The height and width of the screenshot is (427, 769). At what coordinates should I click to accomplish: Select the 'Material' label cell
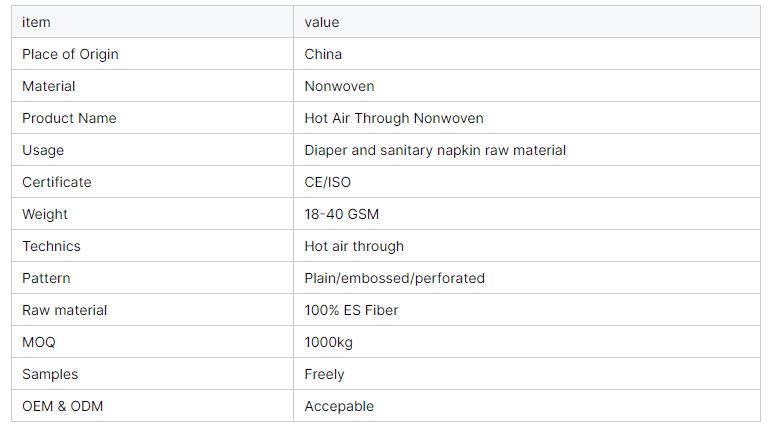(49, 86)
